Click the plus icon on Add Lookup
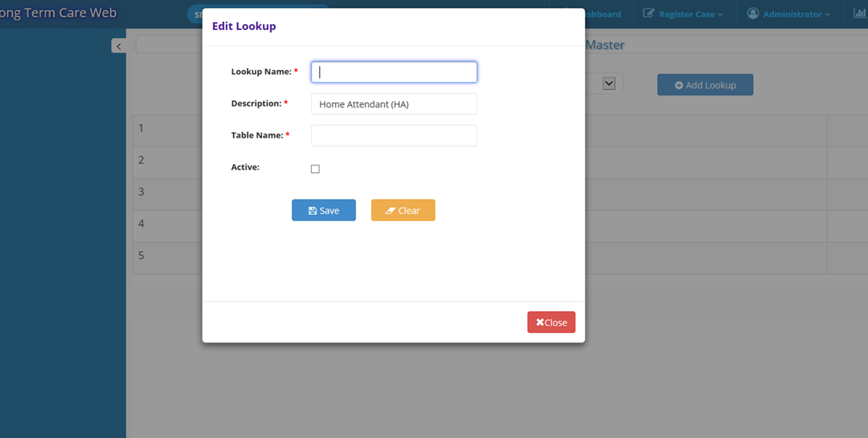Screen dimensions: 868x438 pos(679,85)
